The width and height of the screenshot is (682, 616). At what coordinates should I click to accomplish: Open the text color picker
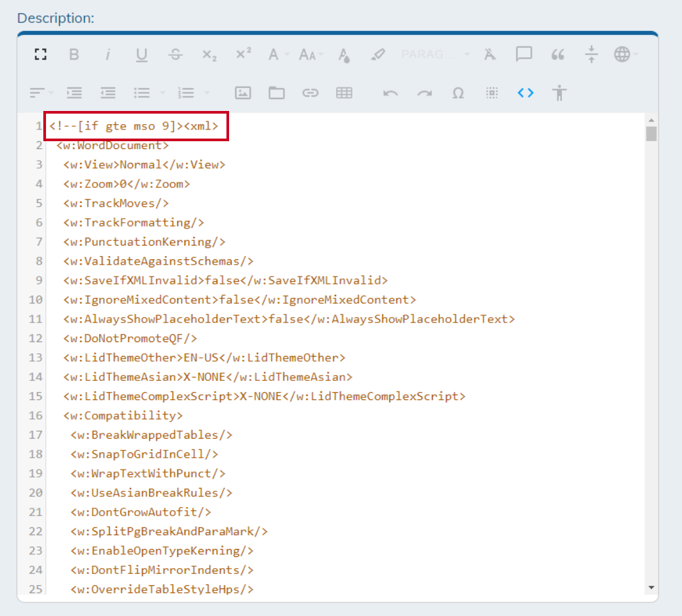(344, 55)
